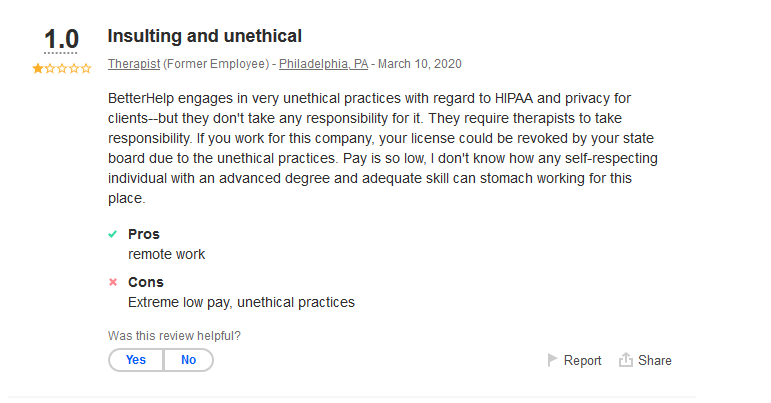Click the 'Insulting and unethical' review title
The width and height of the screenshot is (771, 403).
[204, 36]
